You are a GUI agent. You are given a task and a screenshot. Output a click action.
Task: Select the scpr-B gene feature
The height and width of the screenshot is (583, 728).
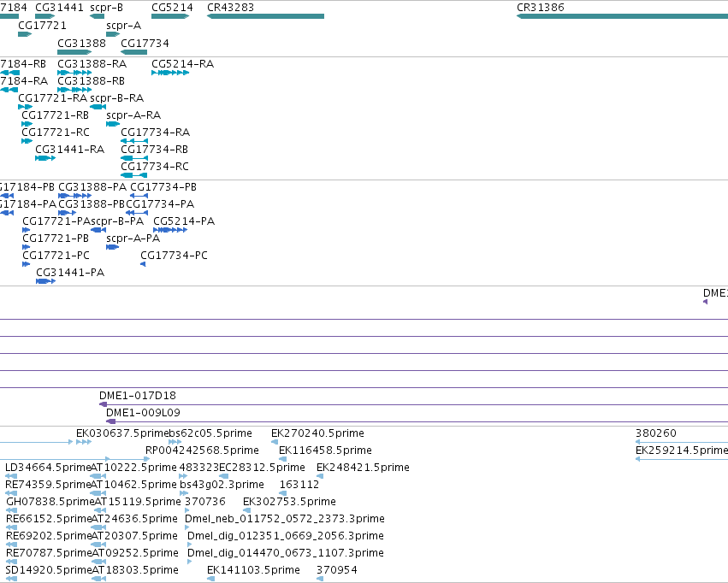click(97, 16)
